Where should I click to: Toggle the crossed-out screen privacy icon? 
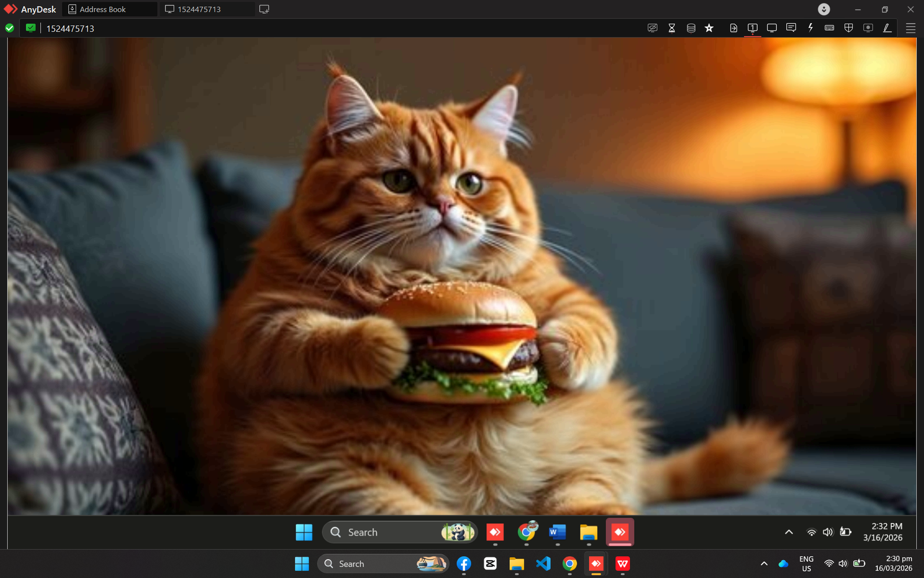pyautogui.click(x=653, y=28)
